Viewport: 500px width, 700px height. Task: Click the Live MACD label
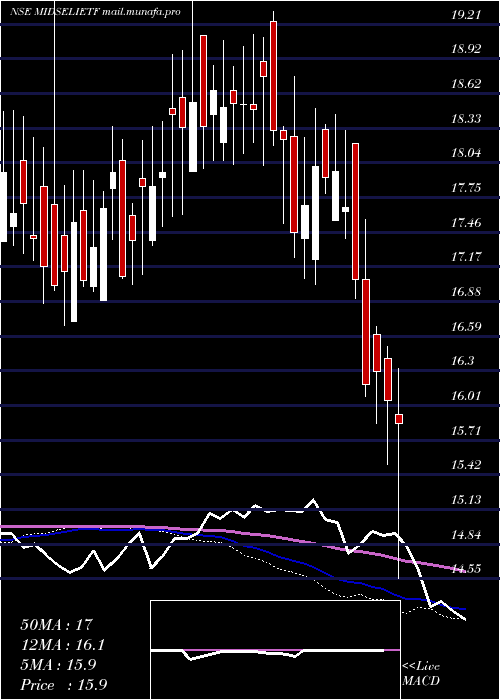[421, 674]
